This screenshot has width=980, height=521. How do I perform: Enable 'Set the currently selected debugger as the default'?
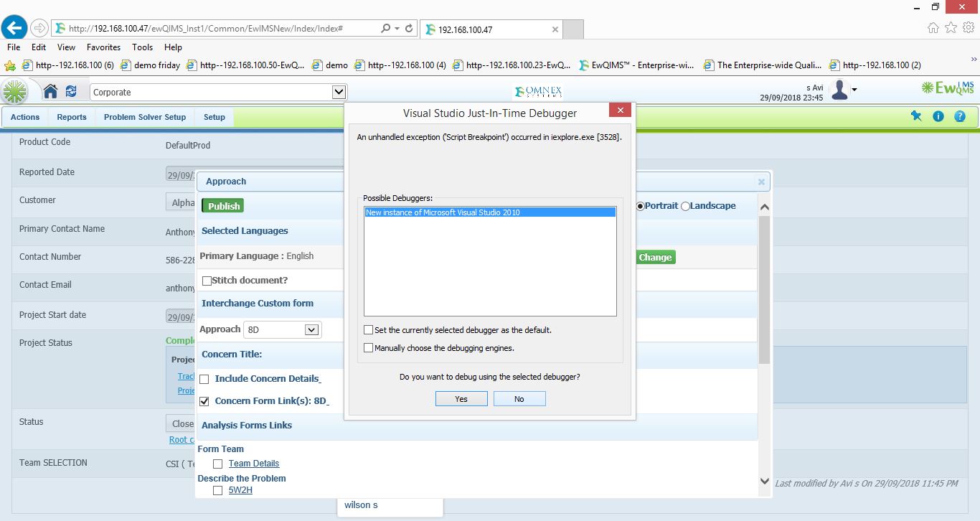[x=369, y=330]
